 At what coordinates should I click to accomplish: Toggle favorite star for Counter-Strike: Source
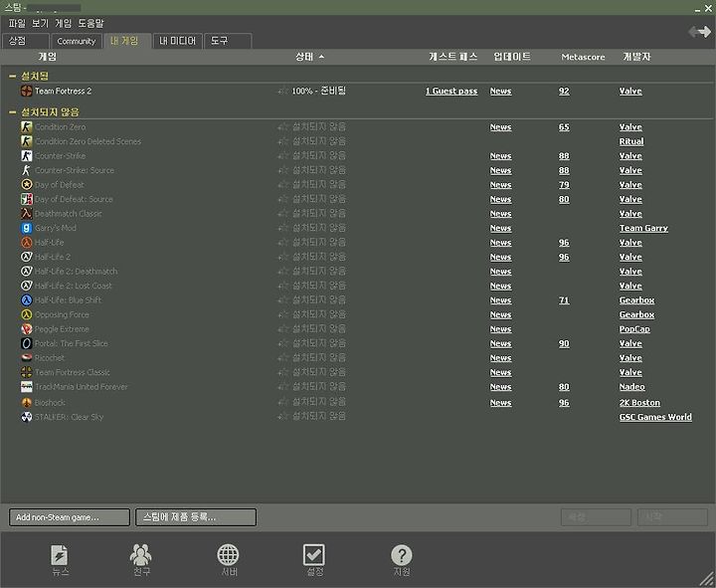tap(283, 170)
